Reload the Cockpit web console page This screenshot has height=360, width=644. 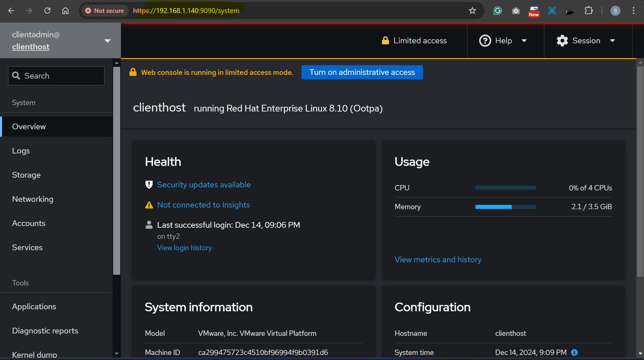pyautogui.click(x=47, y=11)
